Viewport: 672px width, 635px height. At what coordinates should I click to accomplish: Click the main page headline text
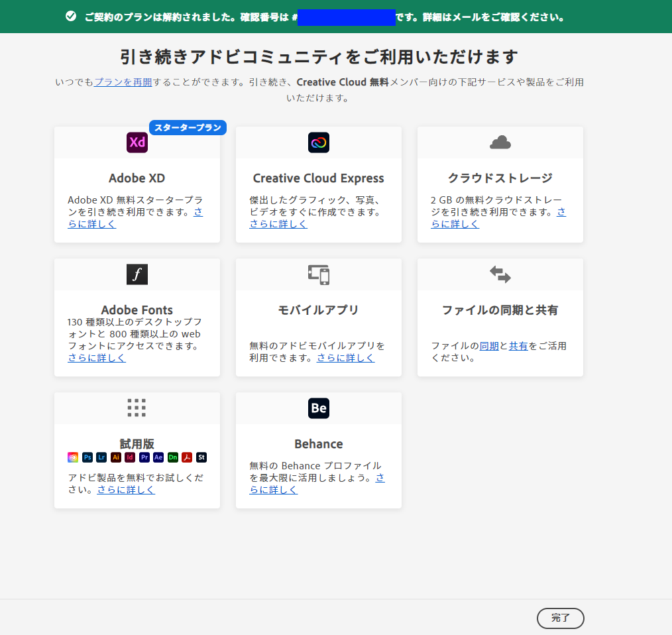tap(319, 56)
